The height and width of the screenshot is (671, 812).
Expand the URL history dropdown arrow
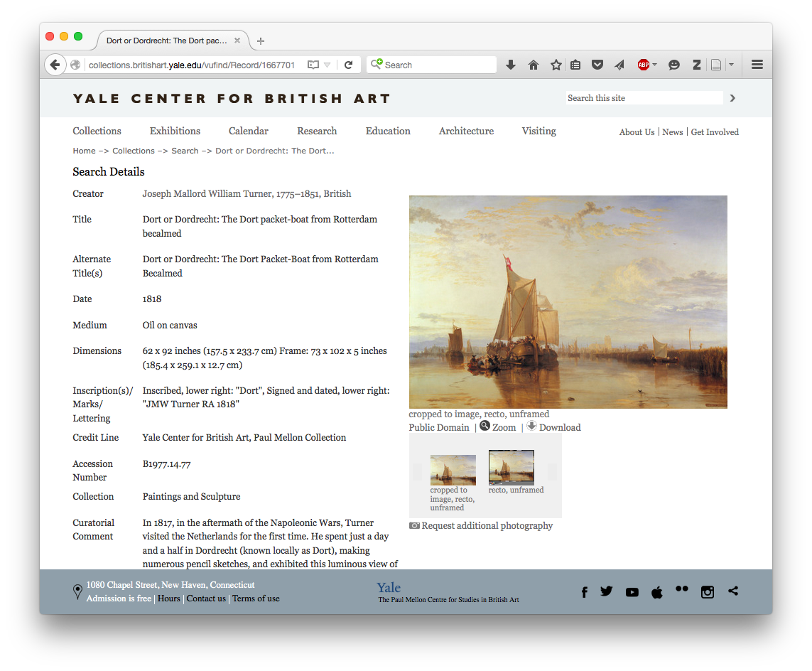[327, 65]
